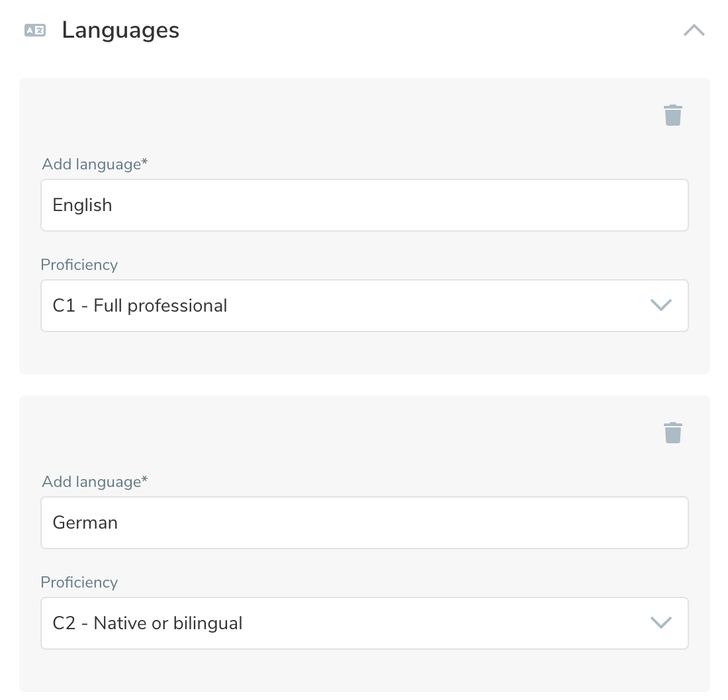Viewport: 728px width, 700px height.
Task: Open the C1 - Full professional dropdown
Action: (364, 306)
